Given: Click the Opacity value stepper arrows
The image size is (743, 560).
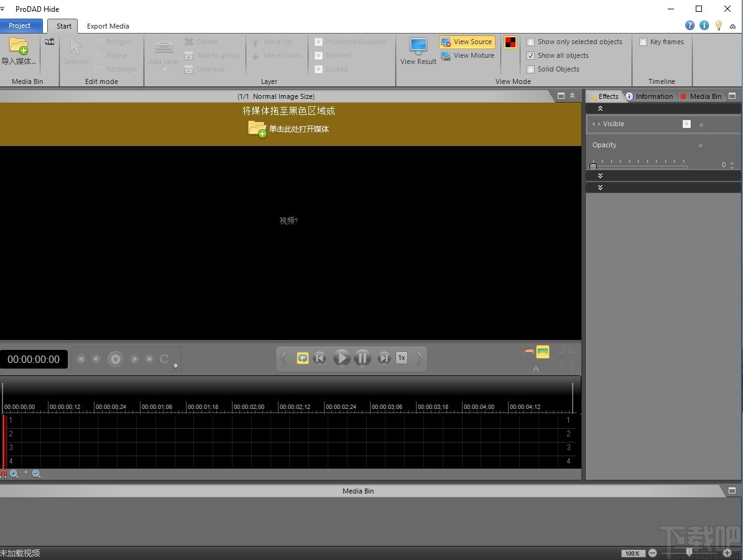Looking at the screenshot, I should [732, 165].
